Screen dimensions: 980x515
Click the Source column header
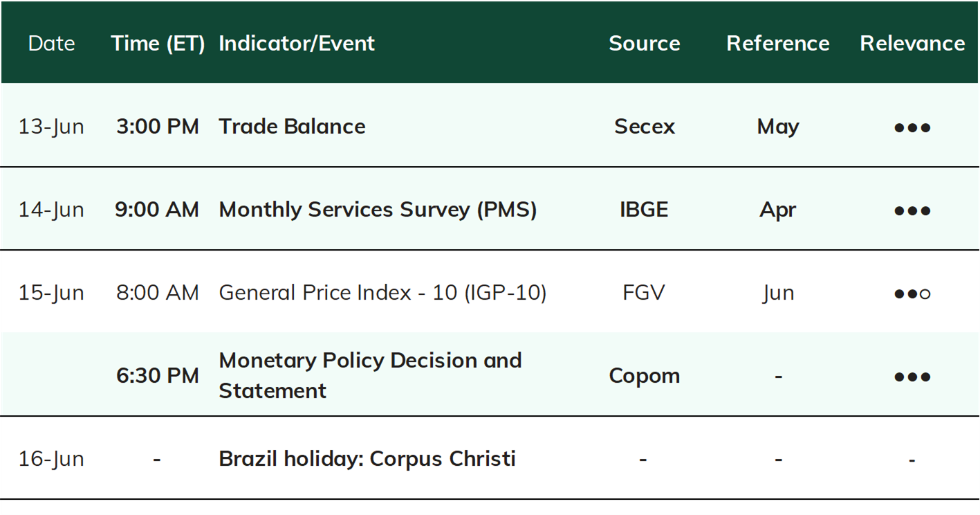(x=645, y=43)
